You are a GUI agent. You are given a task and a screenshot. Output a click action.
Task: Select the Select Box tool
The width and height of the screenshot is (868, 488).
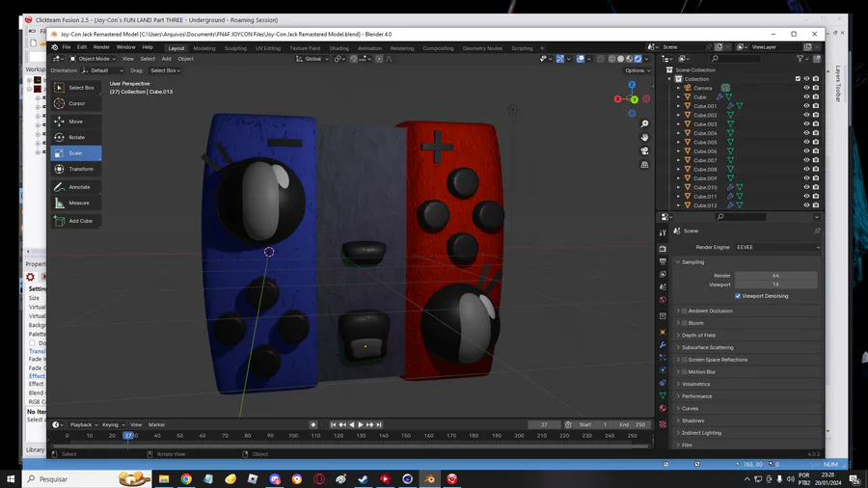click(76, 88)
